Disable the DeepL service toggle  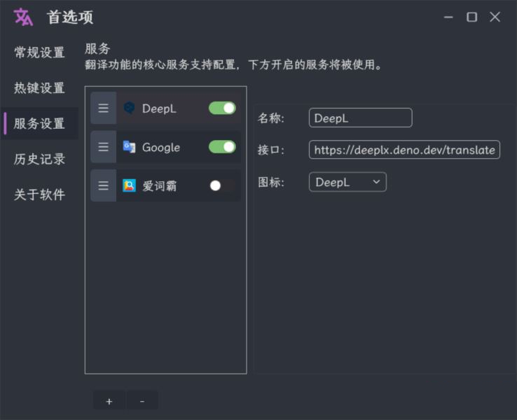(222, 108)
